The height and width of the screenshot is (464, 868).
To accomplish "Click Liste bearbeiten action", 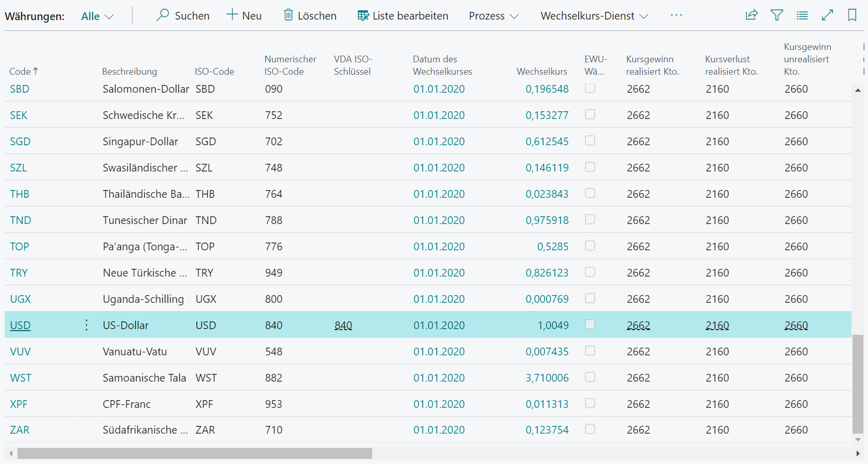I will pyautogui.click(x=403, y=16).
